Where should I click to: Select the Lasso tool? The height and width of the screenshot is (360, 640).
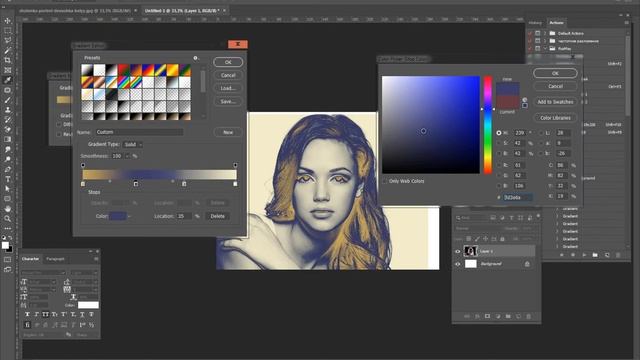(x=7, y=40)
